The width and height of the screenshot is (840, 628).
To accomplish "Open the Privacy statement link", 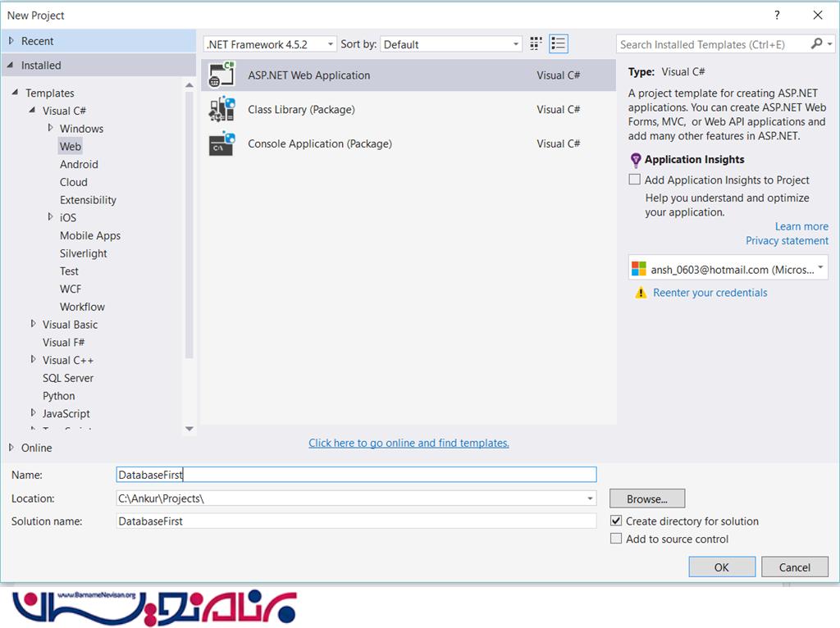I will click(x=787, y=241).
